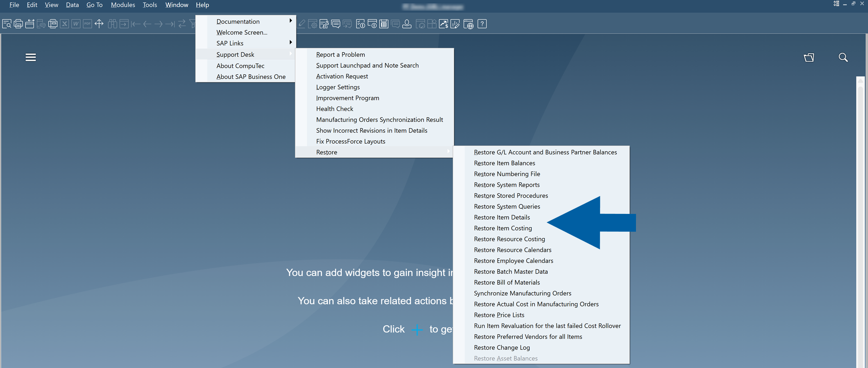This screenshot has height=368, width=868.
Task: Choose Restore Batch Master Data
Action: 541,272
